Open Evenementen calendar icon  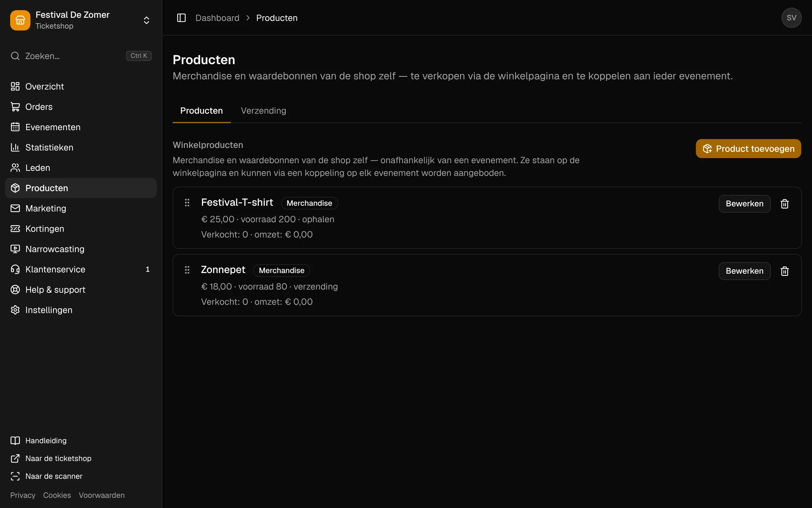pyautogui.click(x=15, y=127)
